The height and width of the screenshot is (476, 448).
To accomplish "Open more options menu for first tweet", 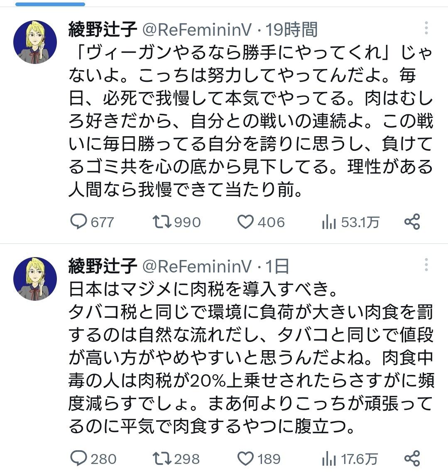I will (x=426, y=28).
